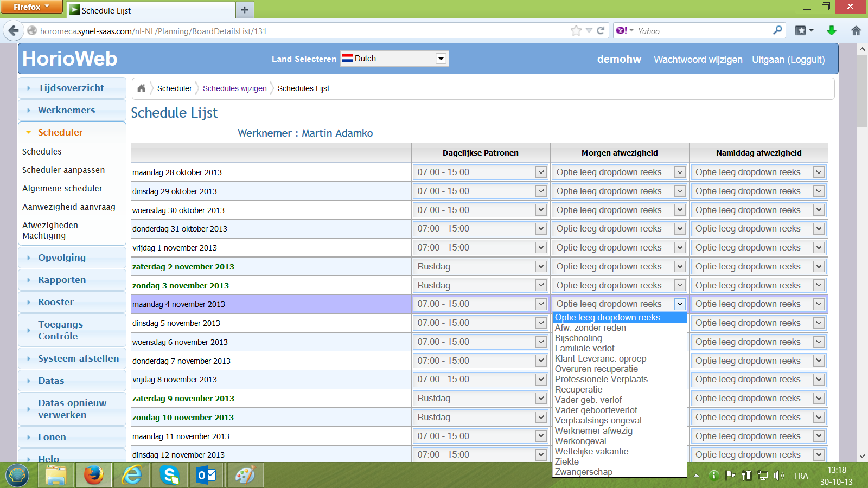This screenshot has height=488, width=868.
Task: Click the green downloads arrow icon
Action: (x=831, y=31)
